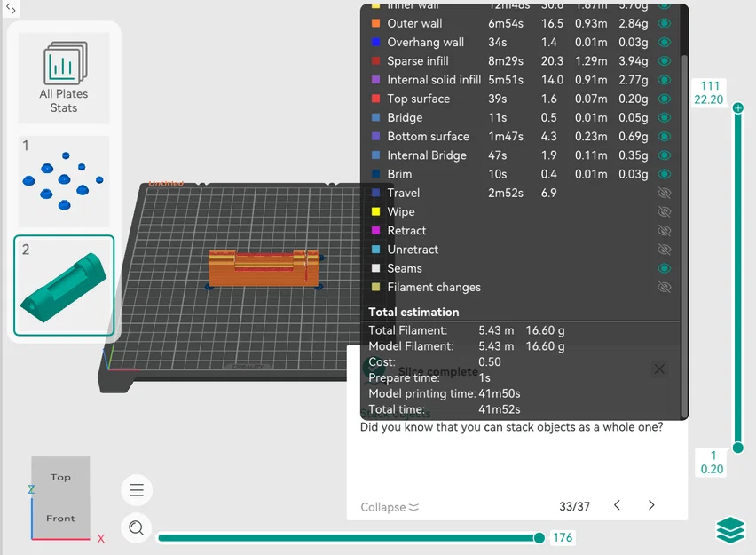Collapse the tips panel
This screenshot has height=555, width=756.
click(x=390, y=507)
